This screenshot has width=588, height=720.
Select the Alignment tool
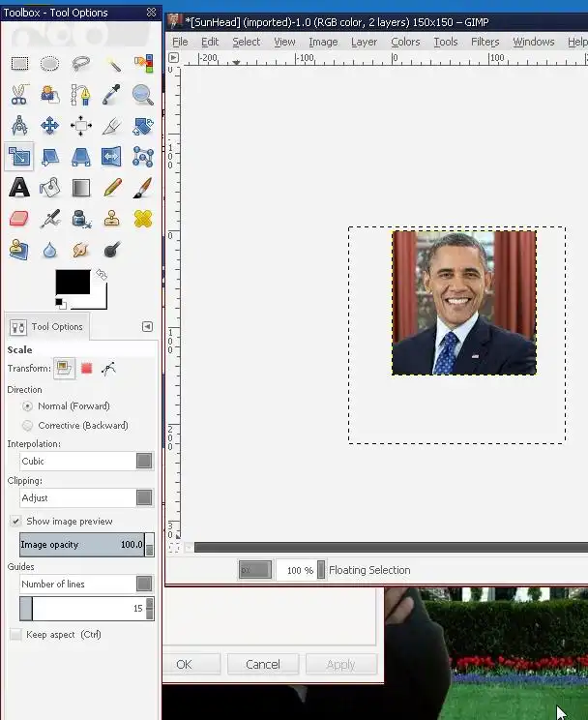[x=81, y=126]
